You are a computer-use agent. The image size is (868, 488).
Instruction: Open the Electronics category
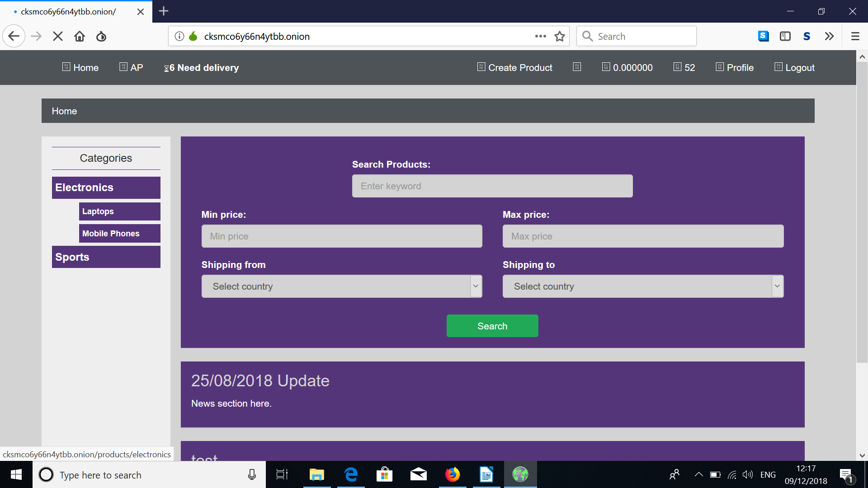[x=106, y=188]
